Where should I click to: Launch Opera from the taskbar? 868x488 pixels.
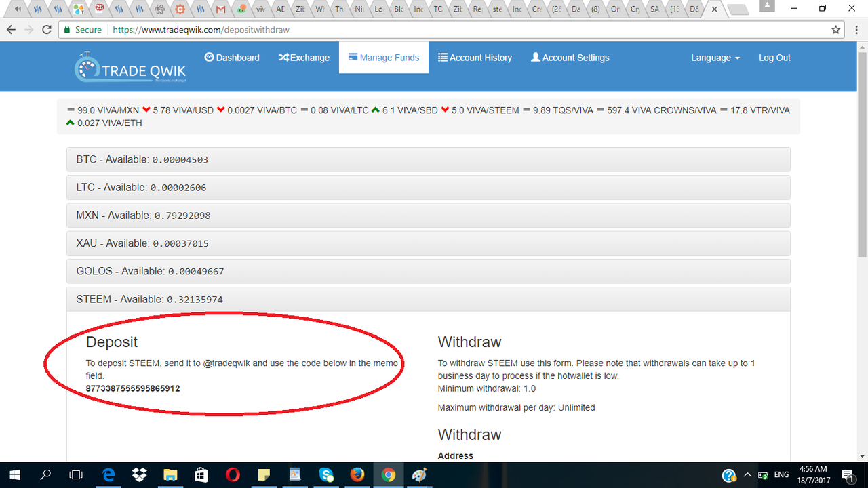pos(233,475)
